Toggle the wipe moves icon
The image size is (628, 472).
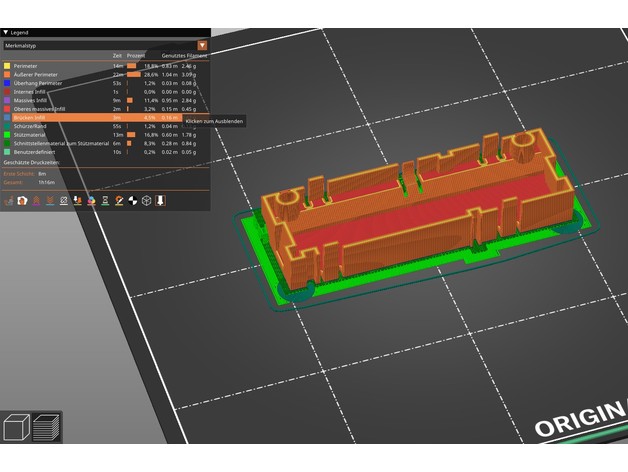click(23, 201)
